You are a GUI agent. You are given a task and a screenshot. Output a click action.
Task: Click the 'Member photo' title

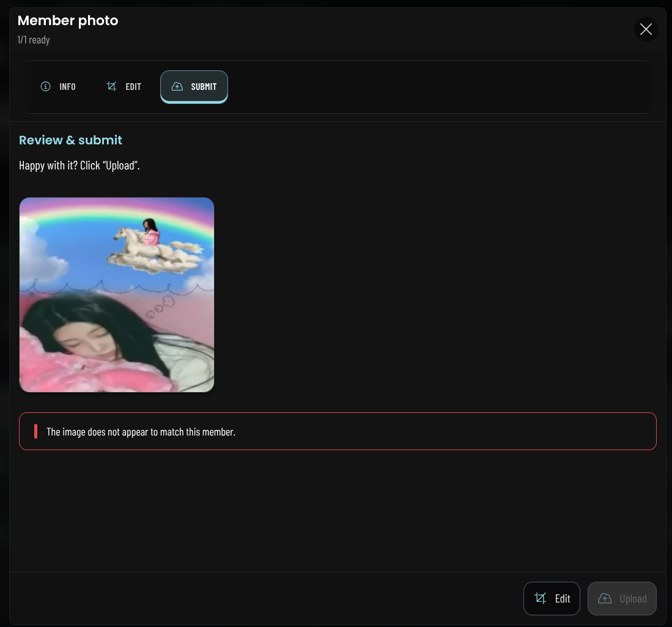click(68, 21)
